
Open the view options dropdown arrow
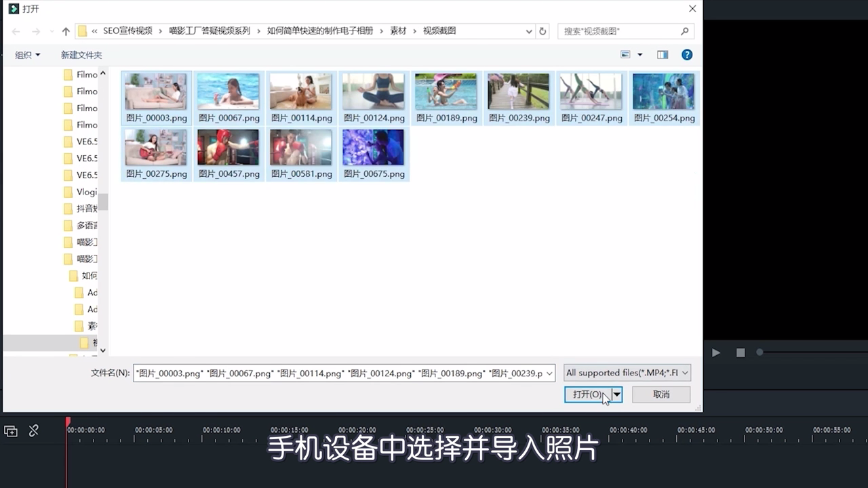(639, 55)
